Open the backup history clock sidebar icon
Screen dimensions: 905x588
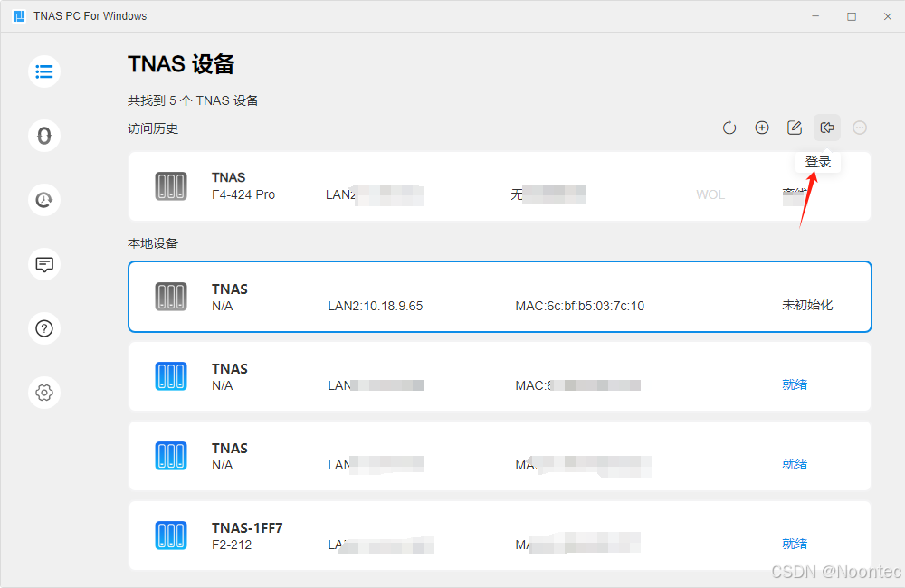44,200
